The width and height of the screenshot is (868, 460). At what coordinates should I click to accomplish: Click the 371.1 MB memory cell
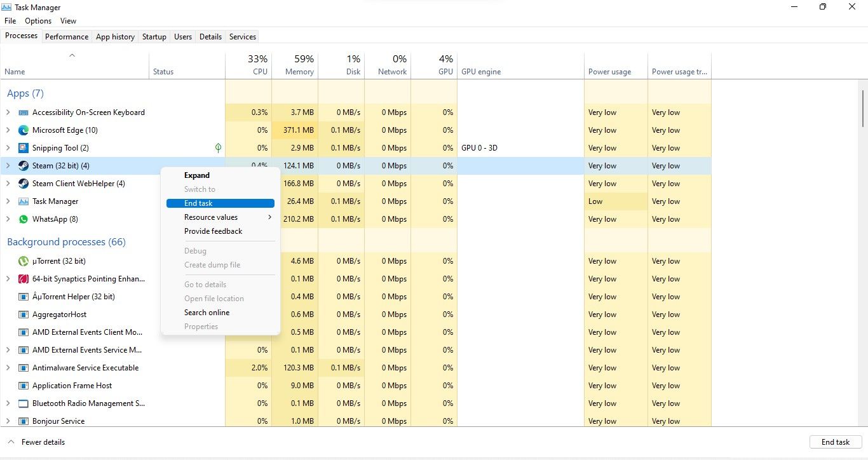coord(295,130)
